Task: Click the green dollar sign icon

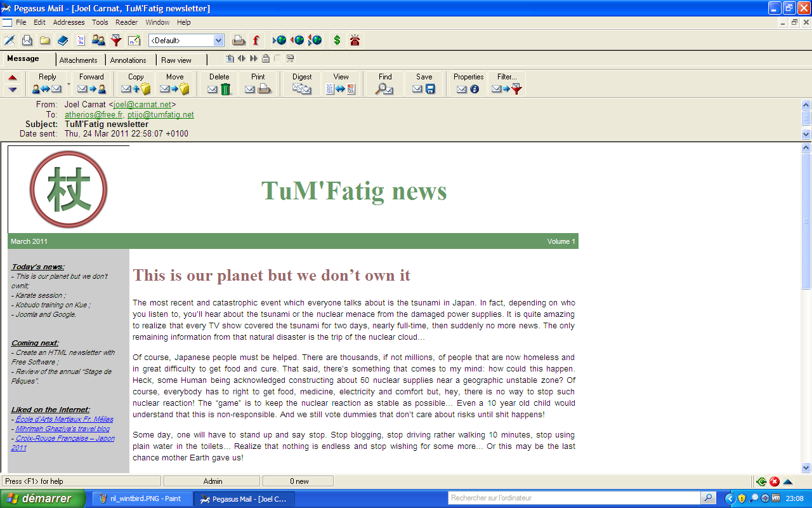Action: point(337,40)
